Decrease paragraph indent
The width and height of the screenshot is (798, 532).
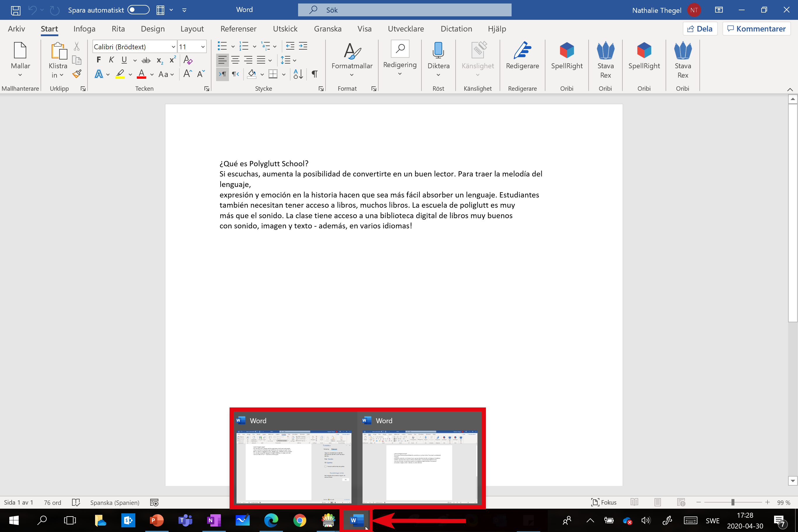coord(290,46)
